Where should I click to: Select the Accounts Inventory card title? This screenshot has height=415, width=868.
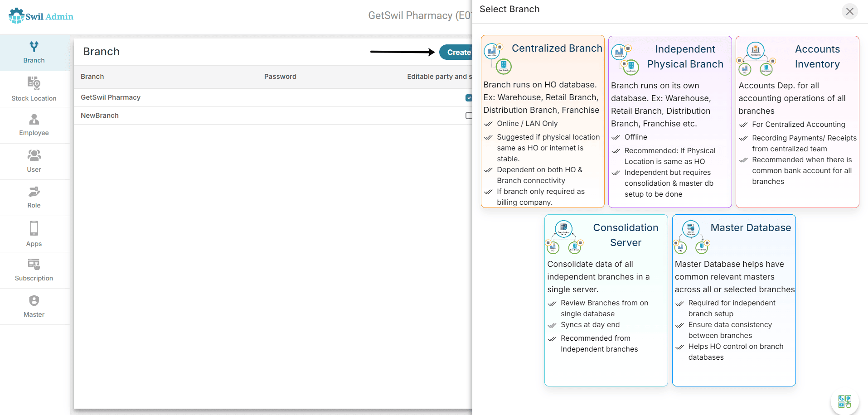[x=817, y=57]
